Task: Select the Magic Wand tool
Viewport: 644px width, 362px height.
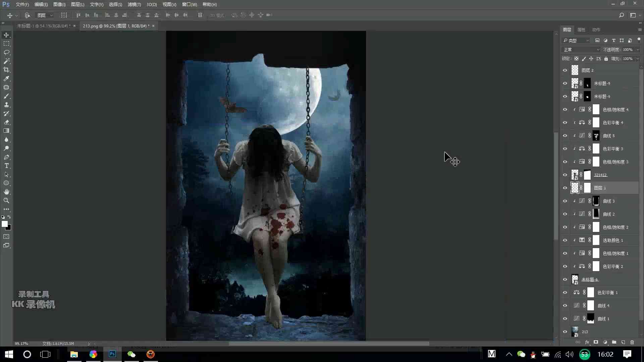Action: tap(6, 61)
